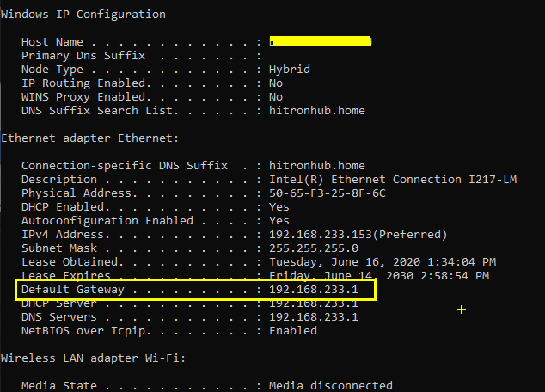Click the DNS Suffix Search List hitronhub.home

(317, 111)
